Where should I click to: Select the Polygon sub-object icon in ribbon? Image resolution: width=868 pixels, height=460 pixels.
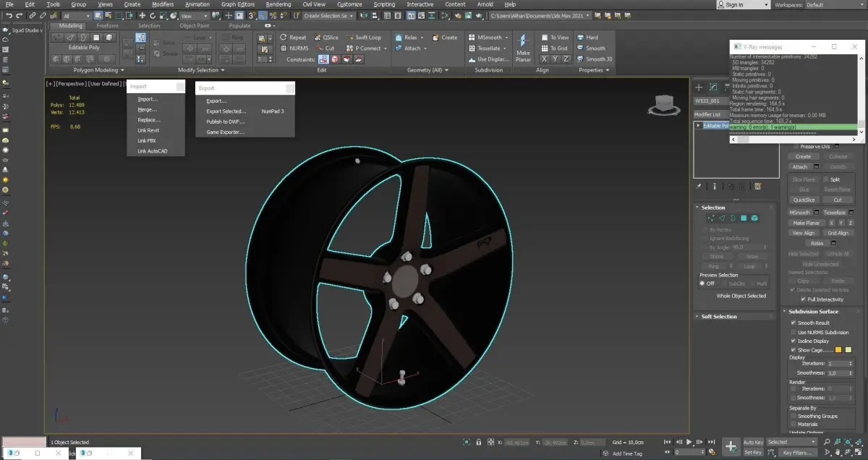point(96,38)
